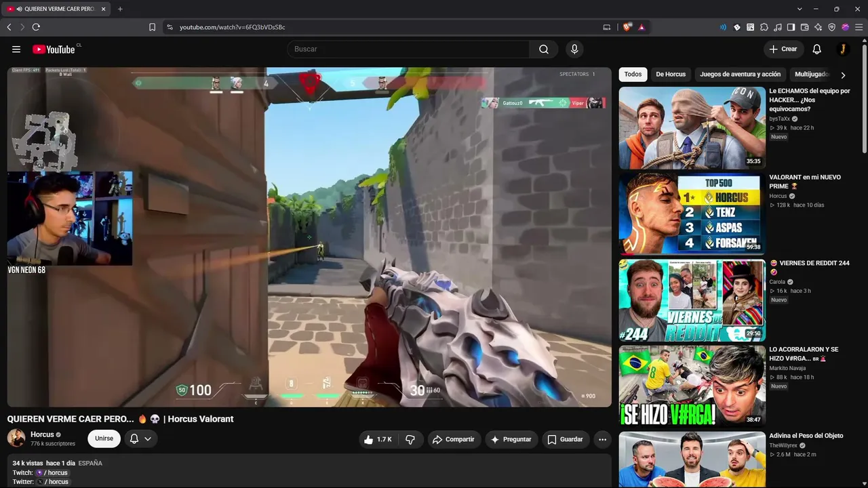Open 'Le ECHAMOS del equipo' video thumbnail
The width and height of the screenshot is (868, 488).
click(692, 127)
